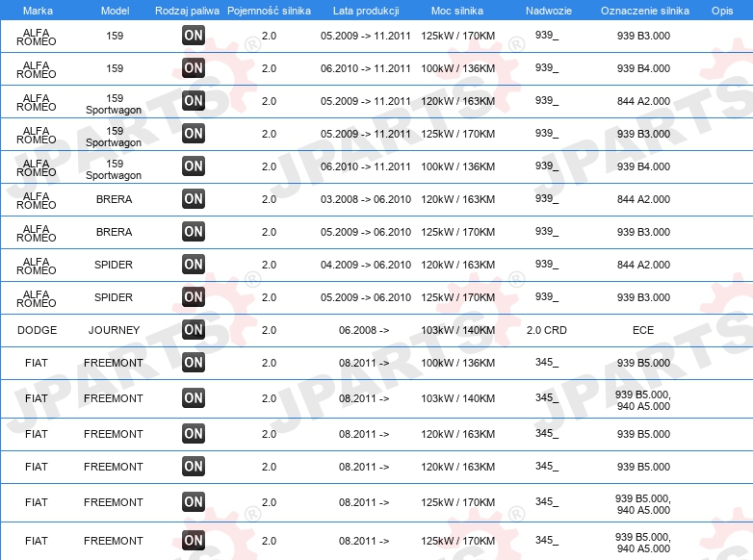Click 'FREEMONT' model in the 140KM row
Image resolution: width=753 pixels, height=560 pixels.
tap(114, 398)
